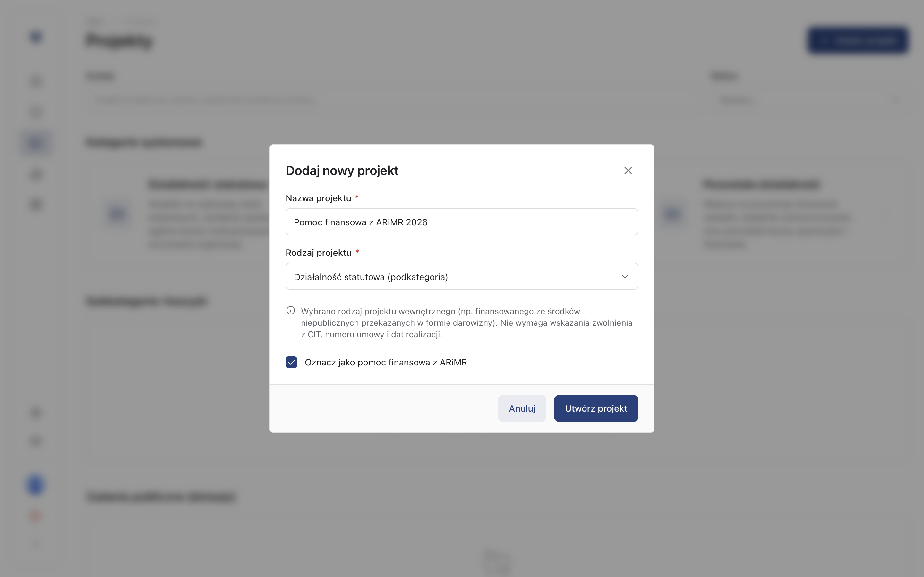
Task: Click the info icon beside project type note
Action: pos(291,311)
